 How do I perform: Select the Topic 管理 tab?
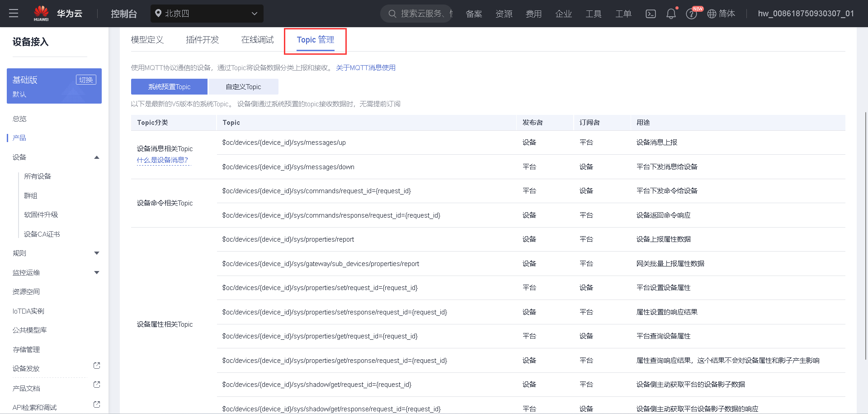316,40
